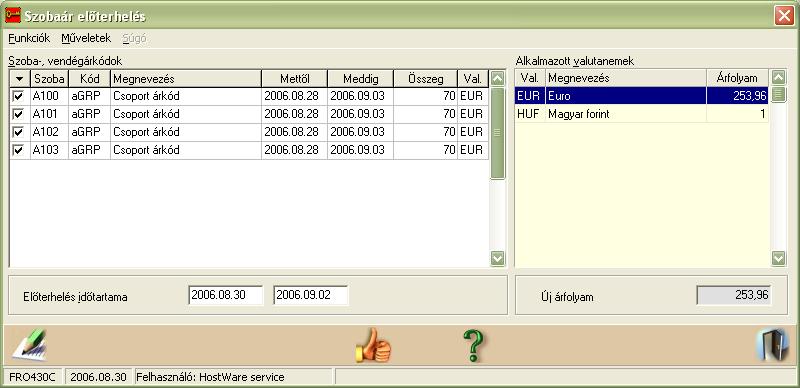Click the exit door icon
The image size is (800, 388).
pyautogui.click(x=772, y=345)
